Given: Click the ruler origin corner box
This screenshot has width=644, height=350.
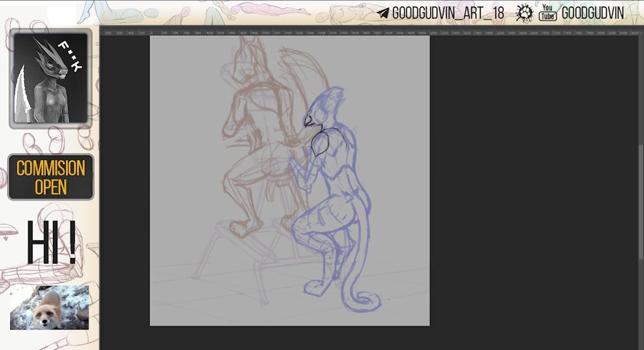Looking at the screenshot, I should click(x=103, y=33).
